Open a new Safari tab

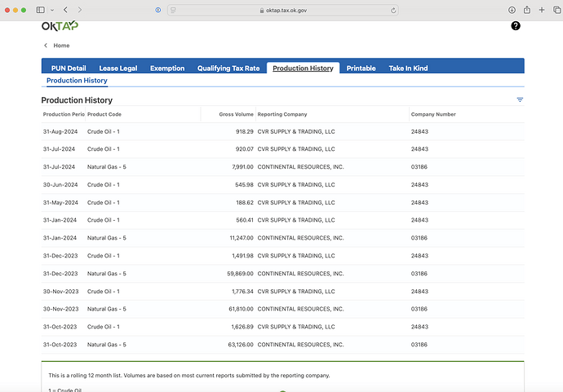point(541,10)
